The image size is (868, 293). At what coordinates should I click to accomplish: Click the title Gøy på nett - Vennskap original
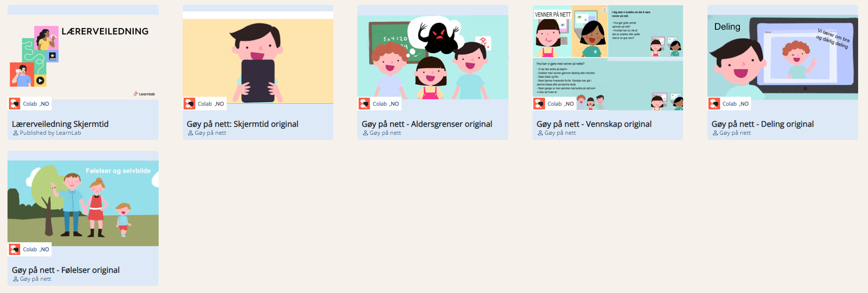(594, 124)
